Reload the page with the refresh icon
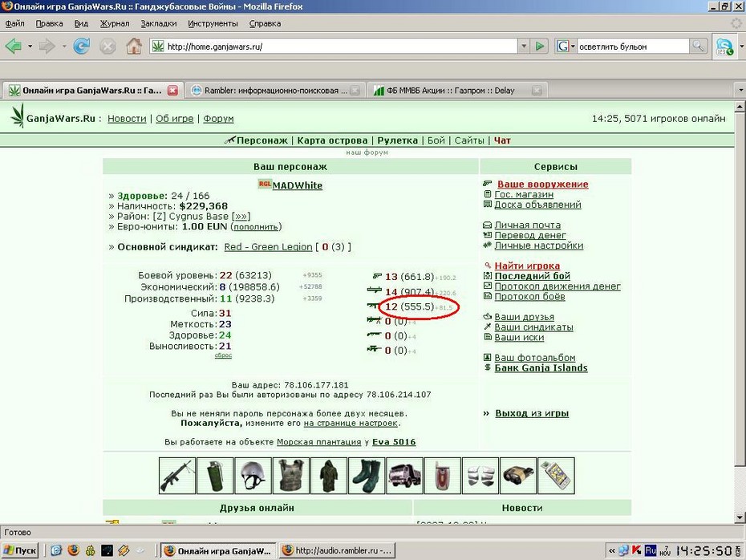The image size is (746, 560). tap(82, 47)
